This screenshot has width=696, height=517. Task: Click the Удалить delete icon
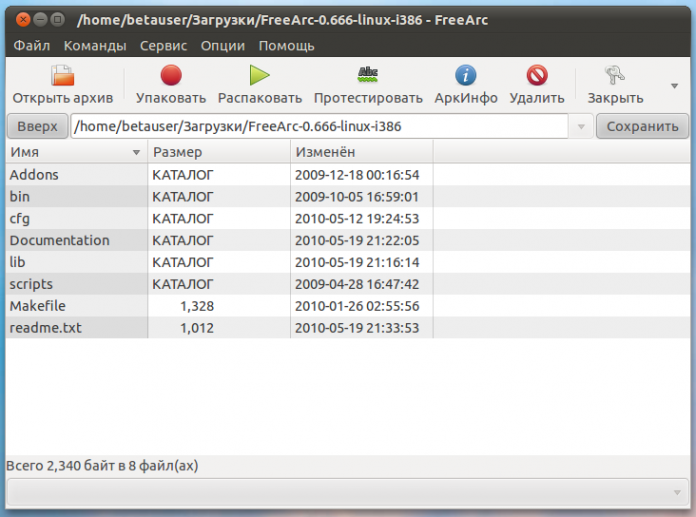click(x=537, y=75)
